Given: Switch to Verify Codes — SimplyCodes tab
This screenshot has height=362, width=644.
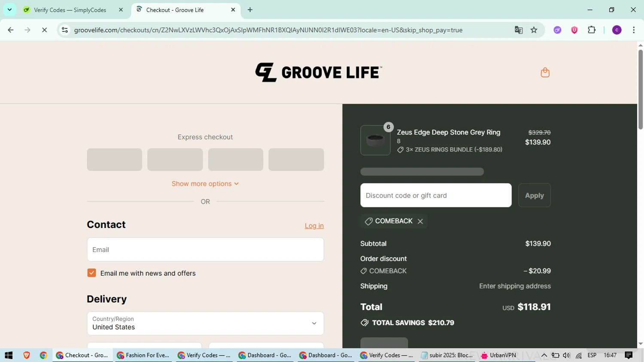Looking at the screenshot, I should pos(70,10).
